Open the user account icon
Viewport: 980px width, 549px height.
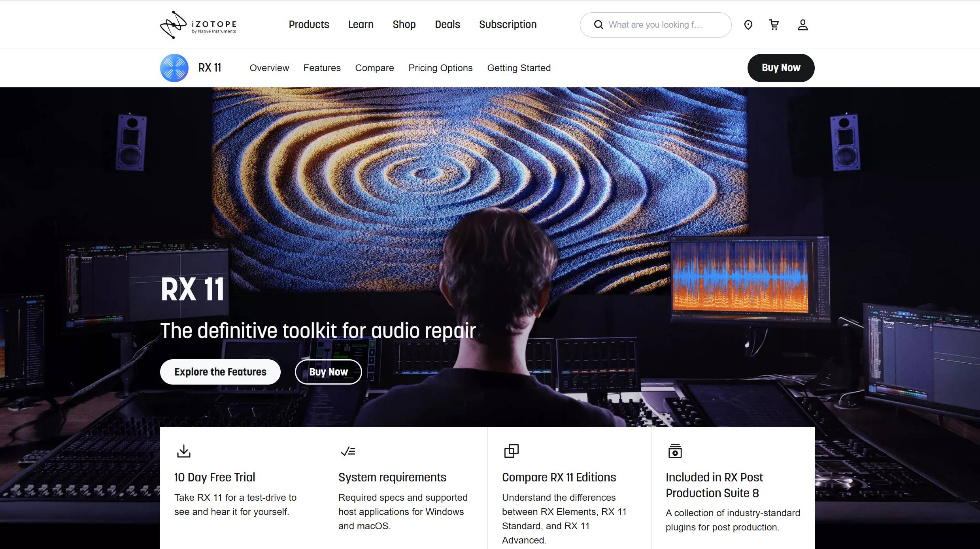coord(803,25)
